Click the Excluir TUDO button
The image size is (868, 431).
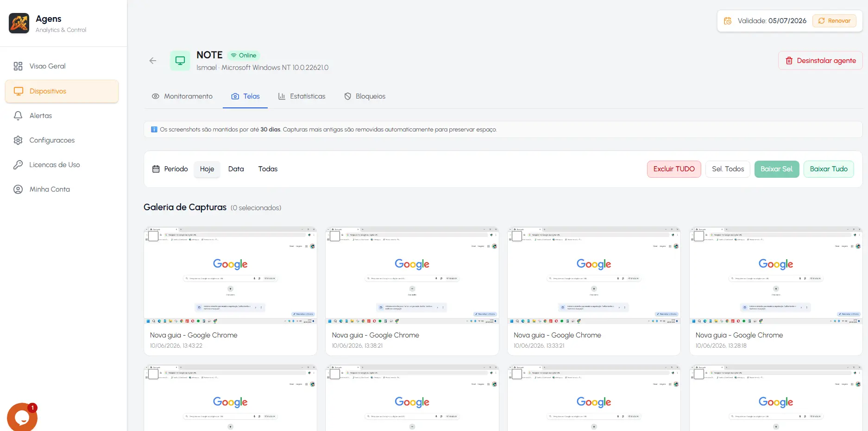(674, 169)
